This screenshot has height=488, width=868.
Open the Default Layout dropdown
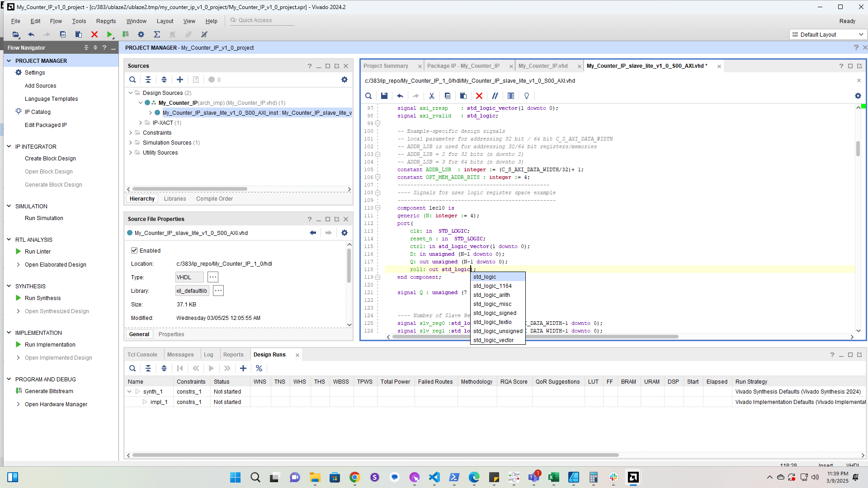coord(828,34)
